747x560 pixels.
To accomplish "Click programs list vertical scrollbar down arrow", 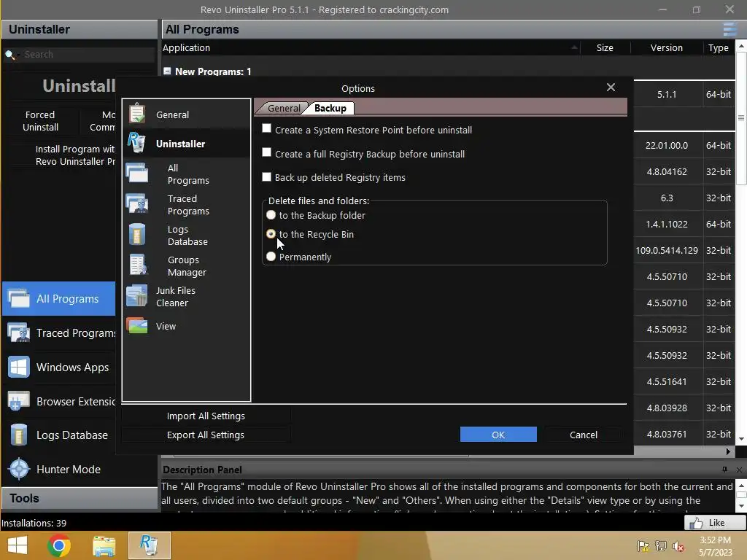I will pyautogui.click(x=741, y=439).
